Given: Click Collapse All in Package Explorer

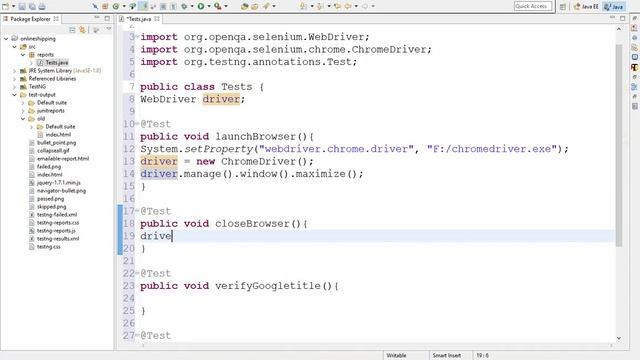Looking at the screenshot, I should pyautogui.click(x=72, y=30).
